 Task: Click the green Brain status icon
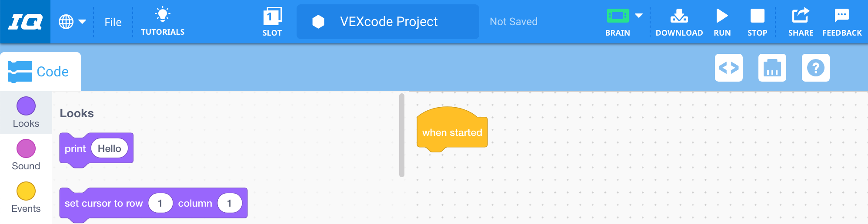(618, 16)
